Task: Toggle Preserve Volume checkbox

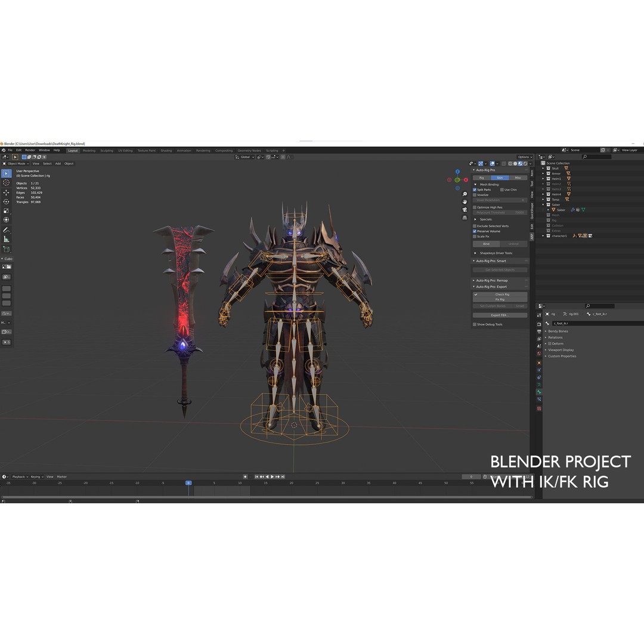Action: click(x=475, y=231)
